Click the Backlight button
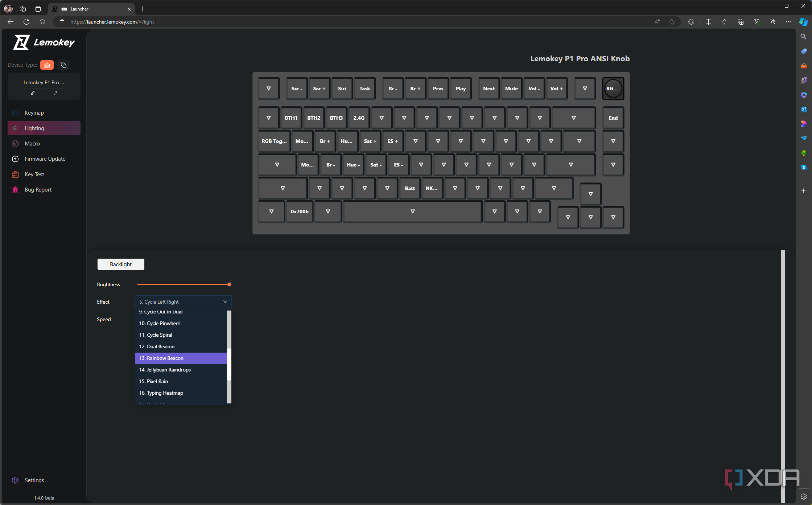 (121, 264)
